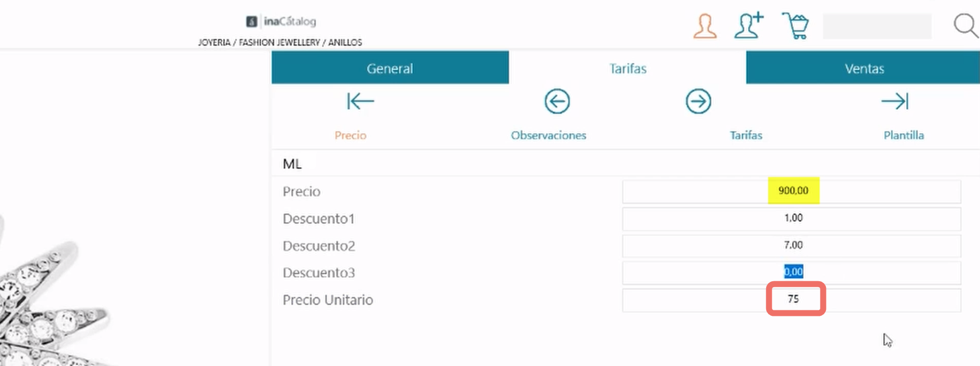Switch to the General tab

tap(390, 68)
